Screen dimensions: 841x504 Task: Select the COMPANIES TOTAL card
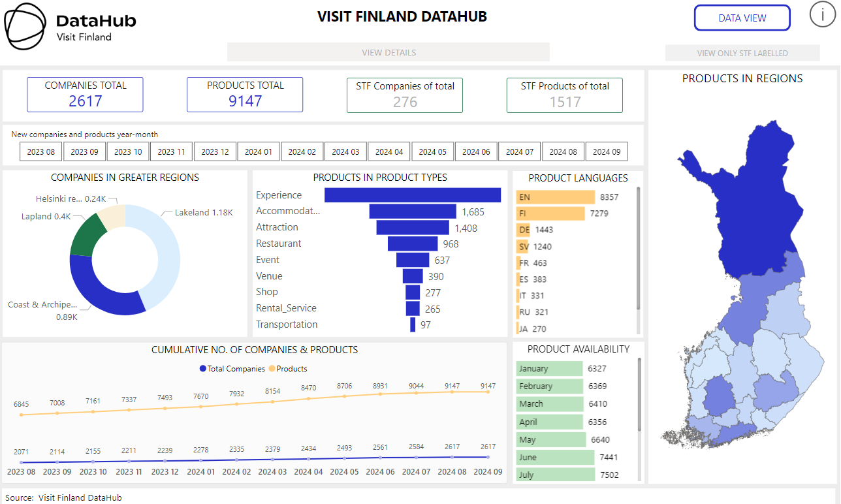(85, 95)
